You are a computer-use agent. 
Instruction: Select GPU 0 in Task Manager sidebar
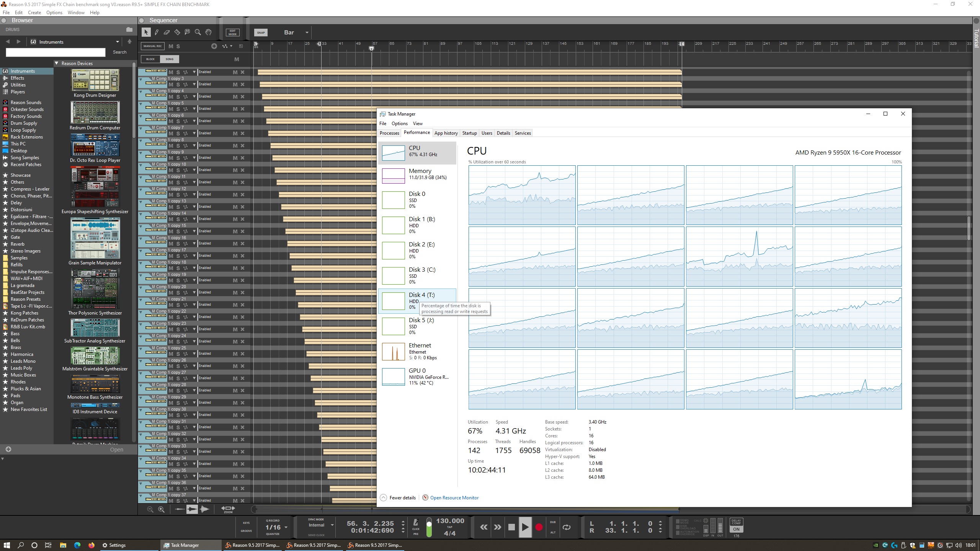[x=417, y=377]
